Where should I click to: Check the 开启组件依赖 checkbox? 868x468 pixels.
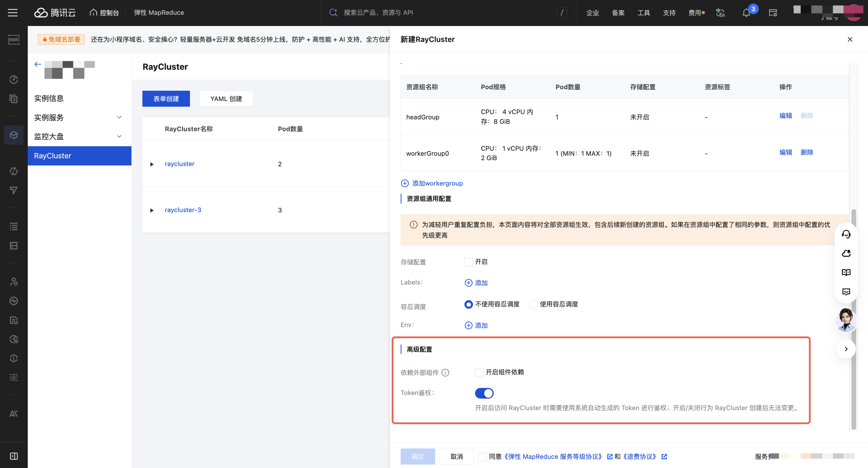coord(479,372)
